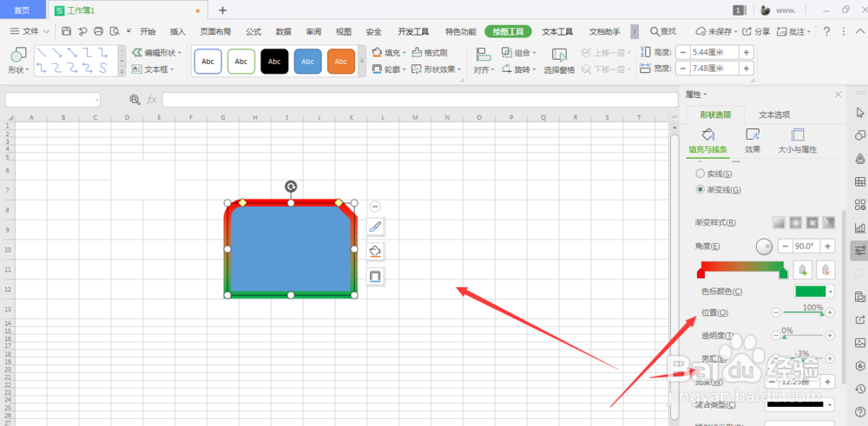The width and height of the screenshot is (868, 426).
Task: Click the rotate handle above the shape
Action: (x=291, y=187)
